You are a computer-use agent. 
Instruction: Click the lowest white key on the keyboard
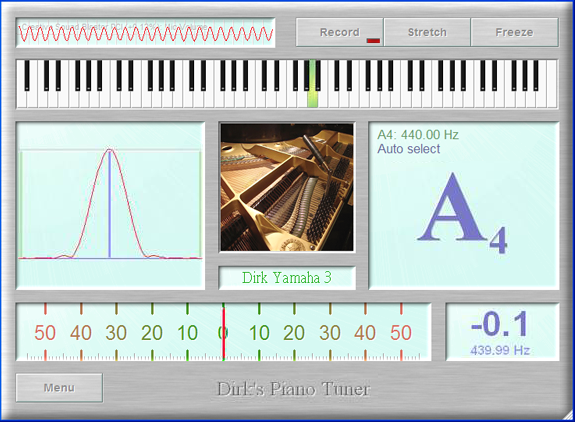coord(22,99)
